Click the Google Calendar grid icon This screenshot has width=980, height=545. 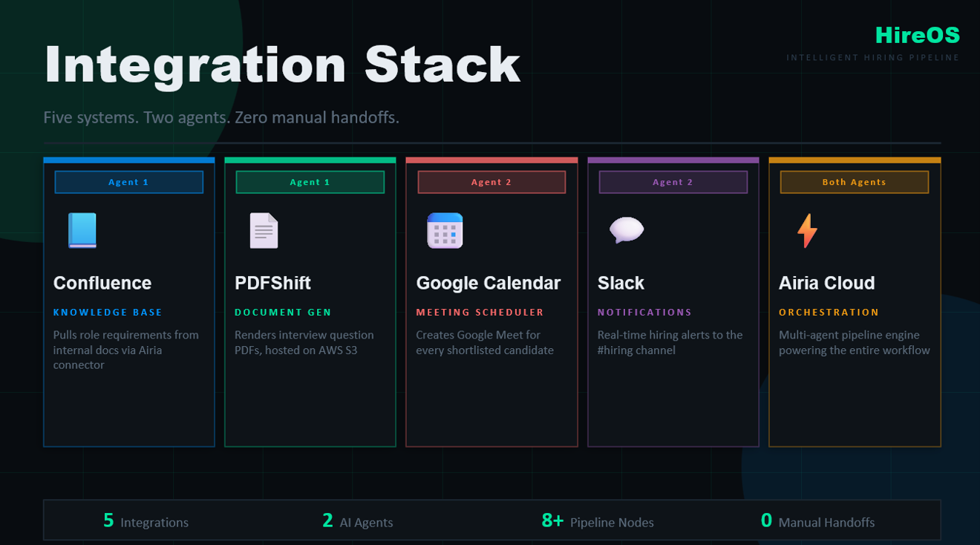coord(445,230)
